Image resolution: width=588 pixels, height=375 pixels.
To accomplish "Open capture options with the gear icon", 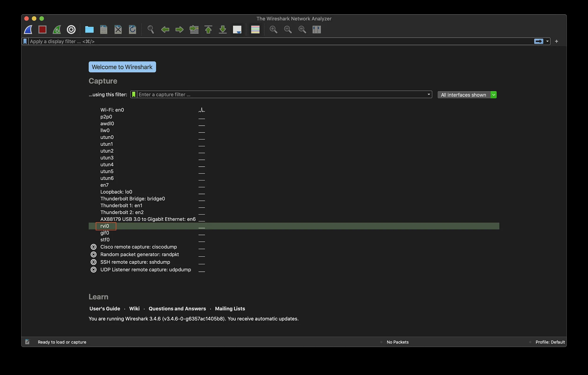I will coord(71,29).
